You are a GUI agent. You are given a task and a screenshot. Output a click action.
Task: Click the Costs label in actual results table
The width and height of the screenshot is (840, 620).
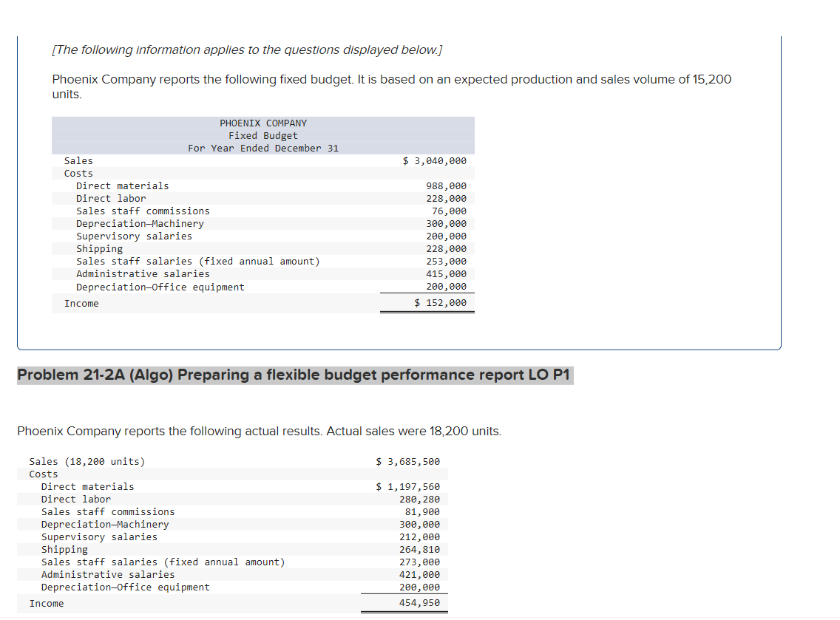43,474
